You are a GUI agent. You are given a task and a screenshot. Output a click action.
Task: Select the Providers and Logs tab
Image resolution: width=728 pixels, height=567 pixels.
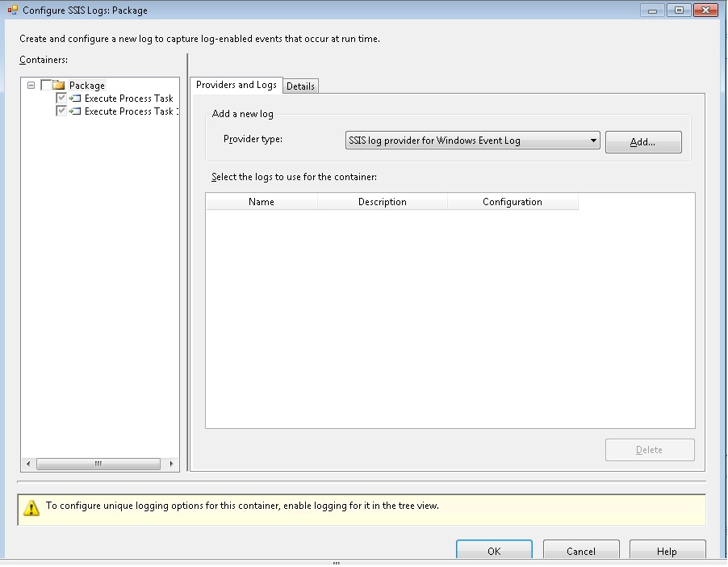click(x=236, y=85)
